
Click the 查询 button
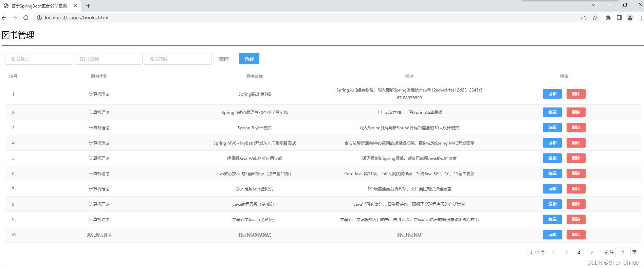[x=224, y=59]
